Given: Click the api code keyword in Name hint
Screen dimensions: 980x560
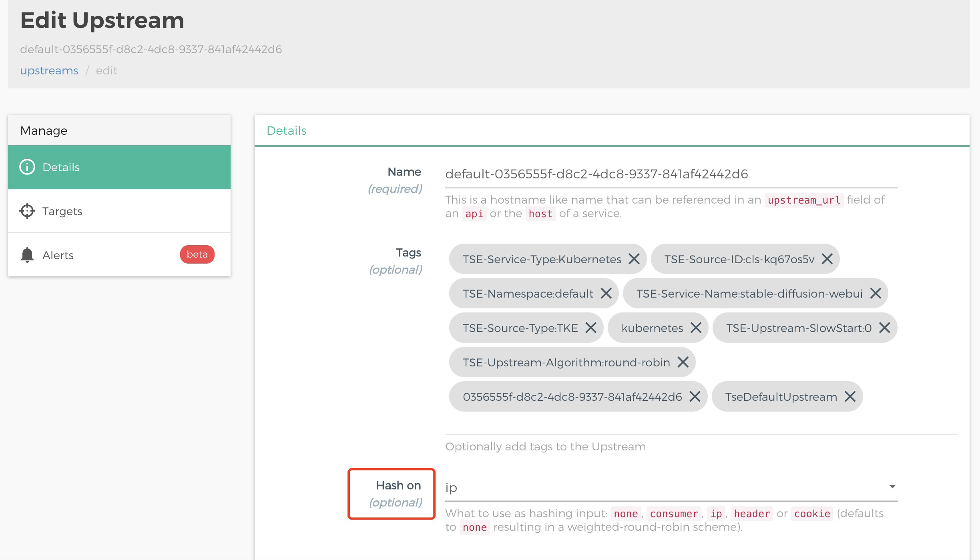Looking at the screenshot, I should pyautogui.click(x=474, y=214).
